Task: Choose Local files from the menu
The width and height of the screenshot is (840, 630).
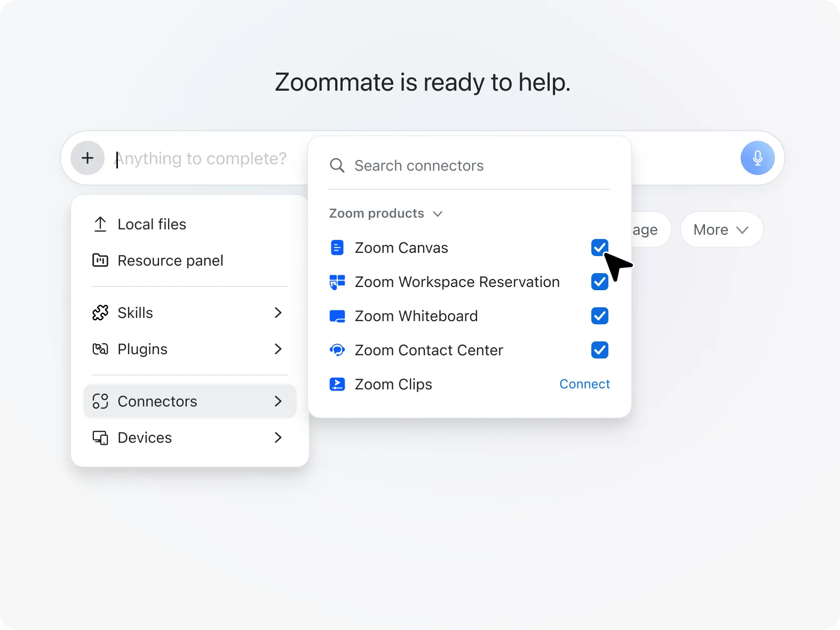Action: (x=190, y=224)
